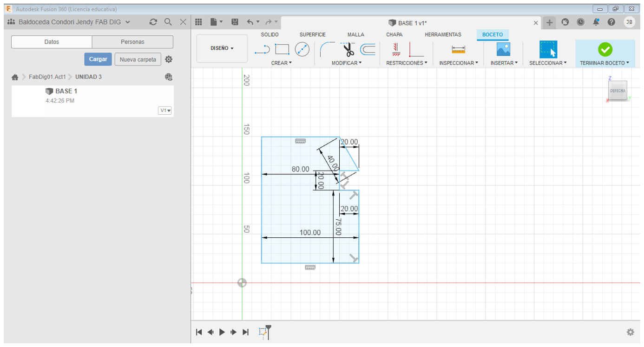Select the BOCETO tab

coord(493,35)
